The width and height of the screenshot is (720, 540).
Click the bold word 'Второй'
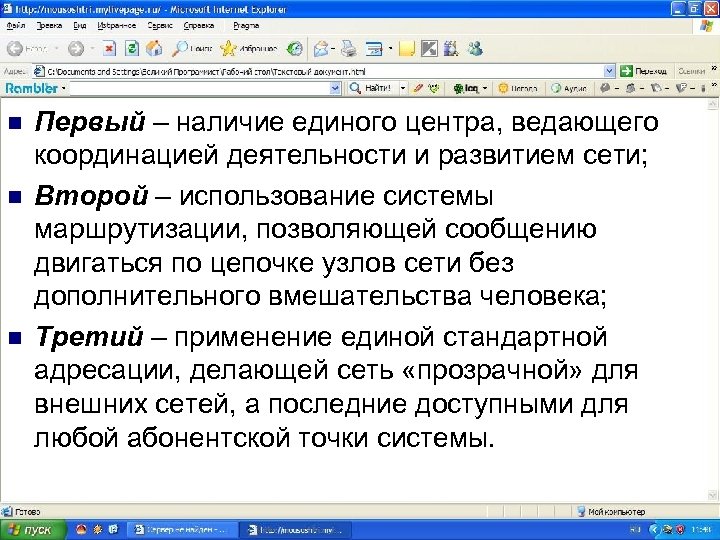(91, 197)
